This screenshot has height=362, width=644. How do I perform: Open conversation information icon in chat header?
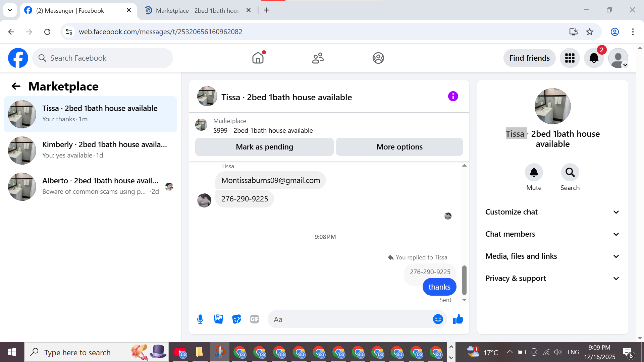pyautogui.click(x=453, y=97)
